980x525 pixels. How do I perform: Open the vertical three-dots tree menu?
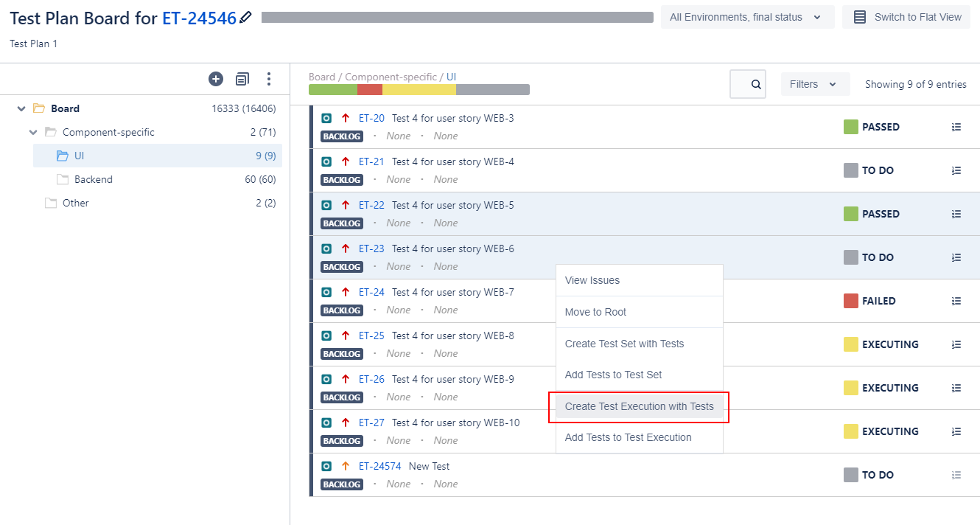tap(269, 79)
